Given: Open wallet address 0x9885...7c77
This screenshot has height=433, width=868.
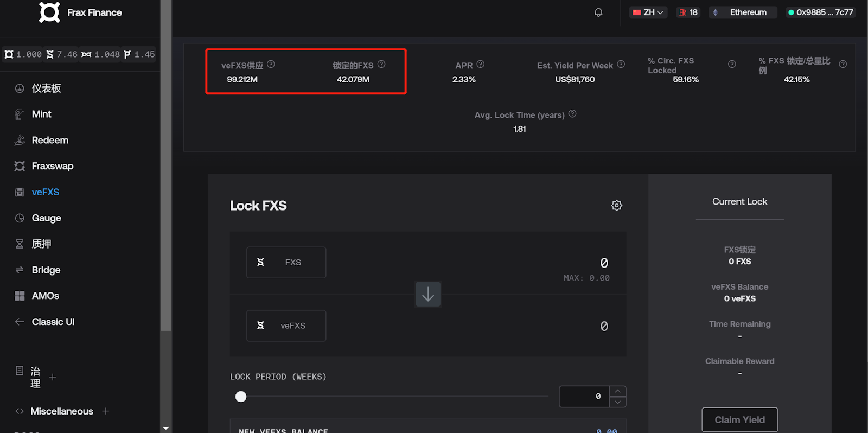Looking at the screenshot, I should pyautogui.click(x=821, y=12).
